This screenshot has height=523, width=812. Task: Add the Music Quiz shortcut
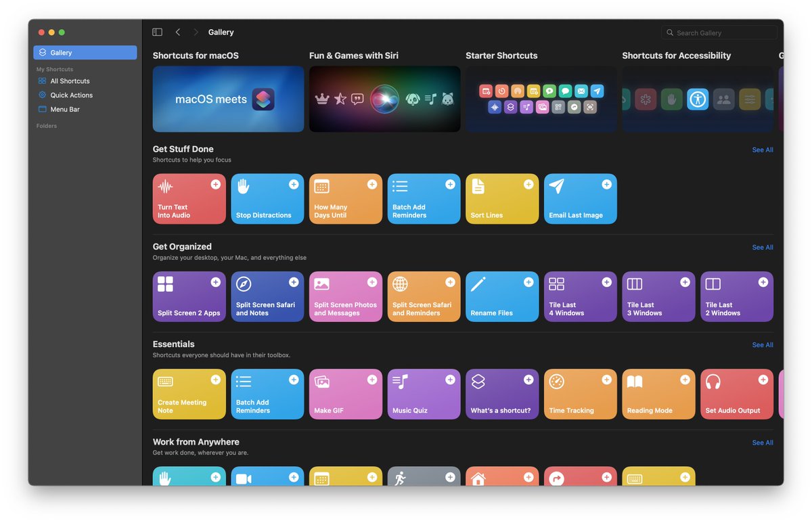pyautogui.click(x=450, y=380)
